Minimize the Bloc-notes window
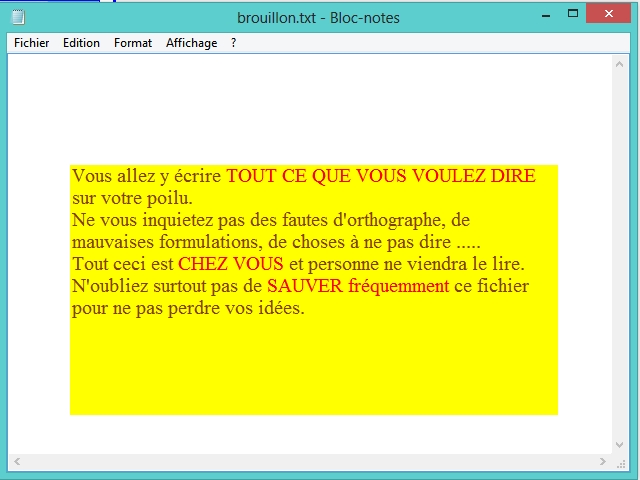This screenshot has height=480, width=640. point(546,16)
